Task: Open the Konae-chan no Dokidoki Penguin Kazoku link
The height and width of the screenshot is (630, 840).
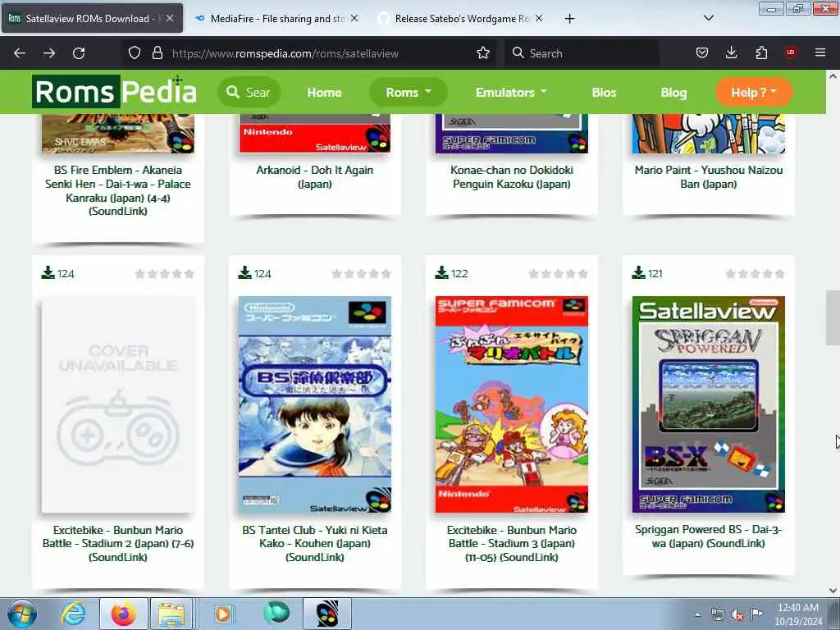Action: (x=512, y=177)
